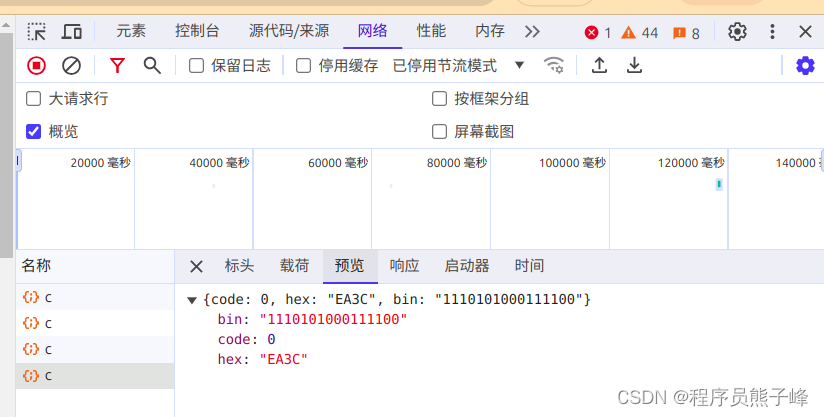The image size is (824, 417).
Task: Open network search magnifier
Action: [152, 66]
